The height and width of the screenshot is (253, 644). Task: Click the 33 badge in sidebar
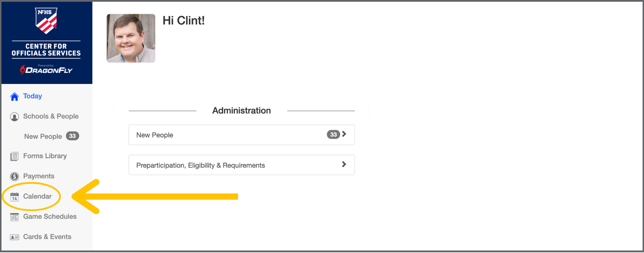click(72, 136)
